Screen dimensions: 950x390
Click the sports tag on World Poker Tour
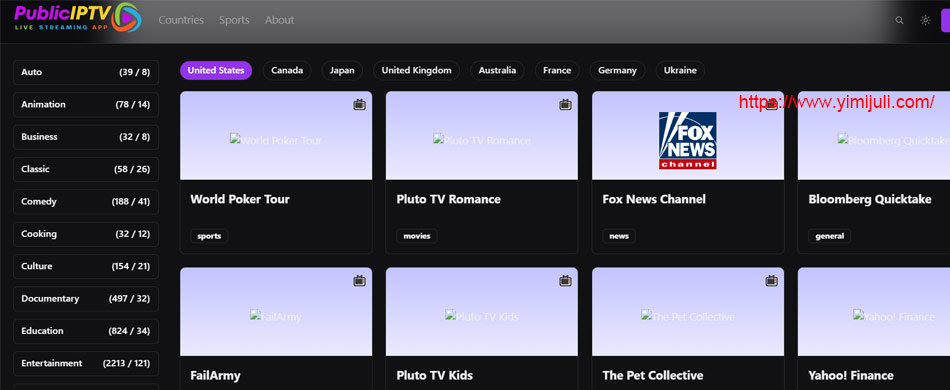(209, 236)
